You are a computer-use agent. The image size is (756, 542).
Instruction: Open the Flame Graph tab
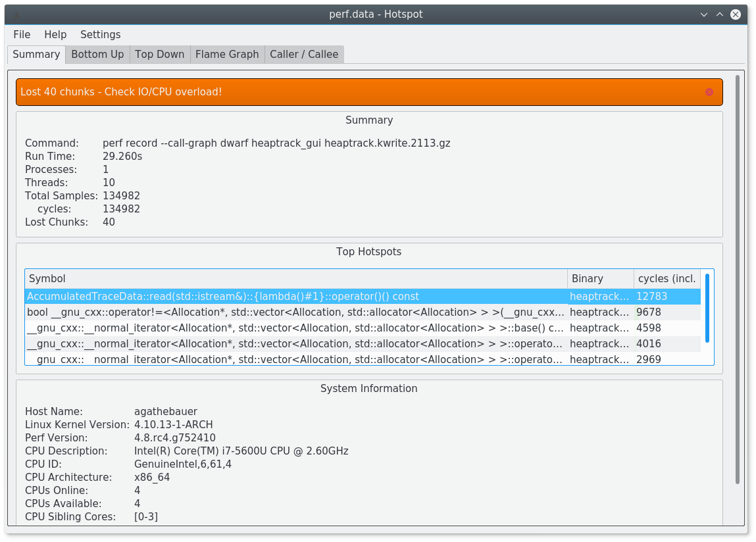pos(227,54)
